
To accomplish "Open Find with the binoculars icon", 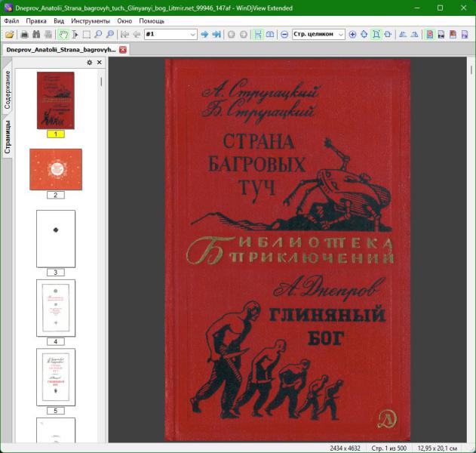I will [x=36, y=35].
